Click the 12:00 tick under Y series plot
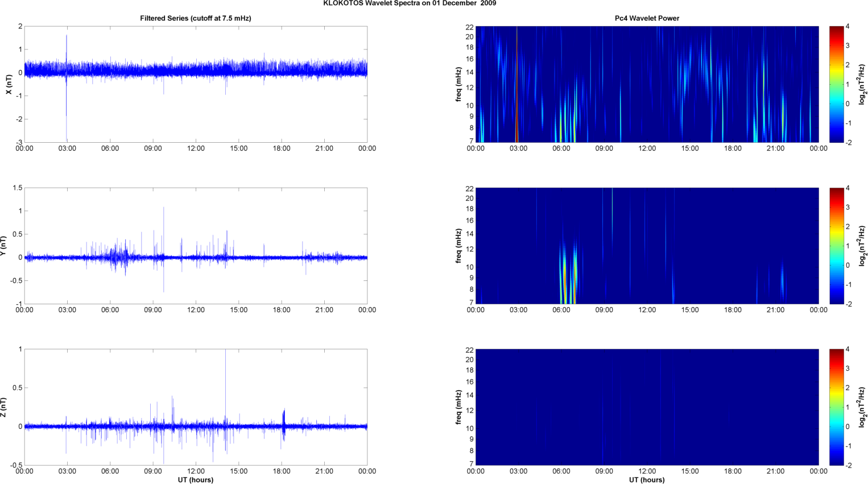 (196, 310)
